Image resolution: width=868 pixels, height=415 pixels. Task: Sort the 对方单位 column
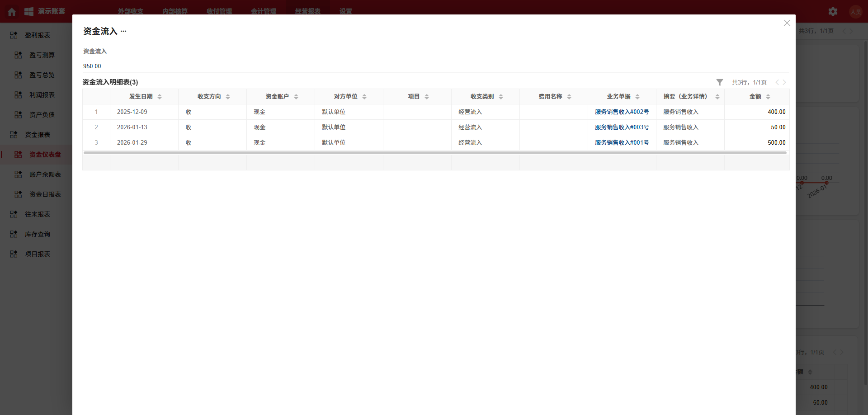tap(364, 97)
